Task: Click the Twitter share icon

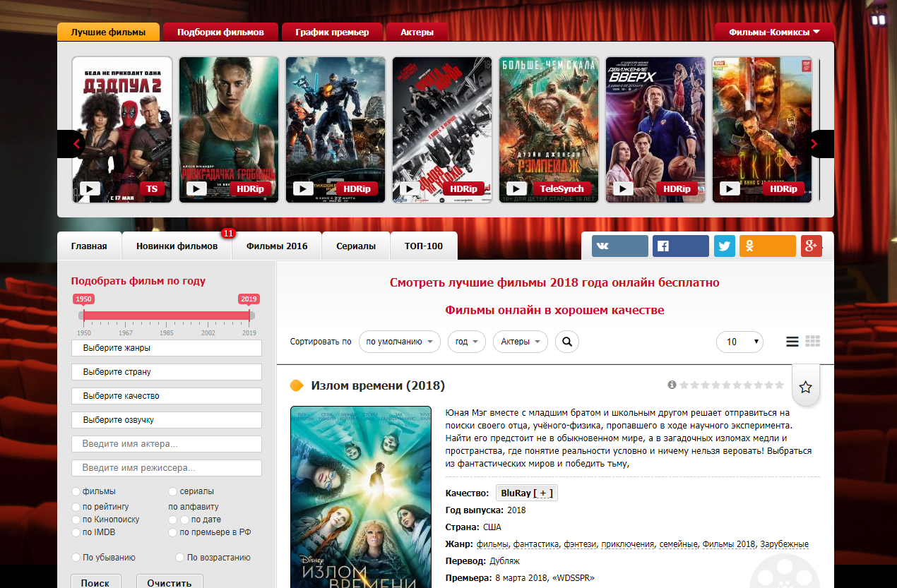Action: tap(724, 246)
